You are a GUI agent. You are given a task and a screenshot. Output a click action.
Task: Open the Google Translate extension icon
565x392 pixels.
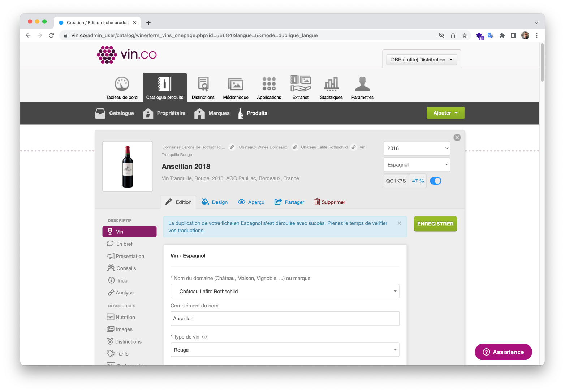pyautogui.click(x=490, y=35)
